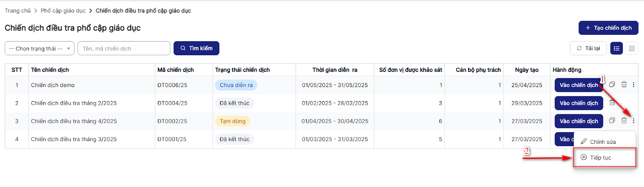The height and width of the screenshot is (187, 644).
Task: Switch to list view layout
Action: (x=616, y=48)
